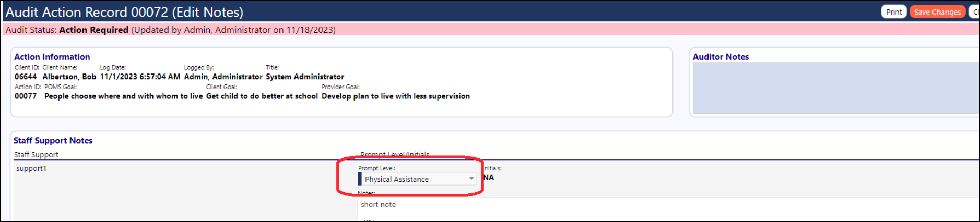980x222 pixels.
Task: Click 'Get child to do better at school'
Action: (262, 96)
